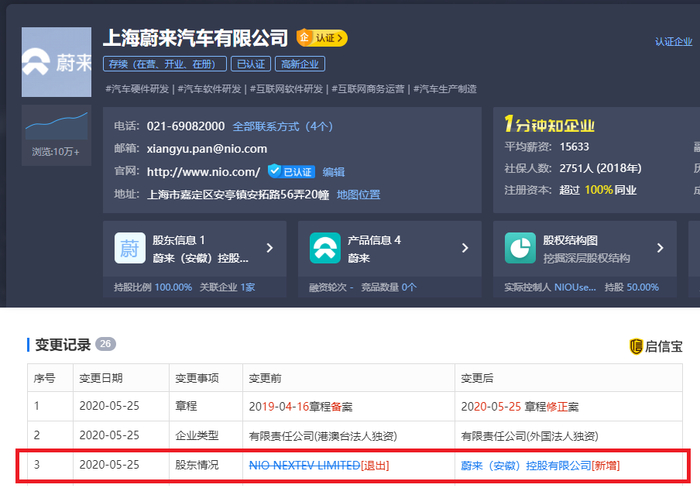Open the #互联网商务运营 hashtag
Image resolution: width=700 pixels, height=499 pixels.
pyautogui.click(x=368, y=89)
